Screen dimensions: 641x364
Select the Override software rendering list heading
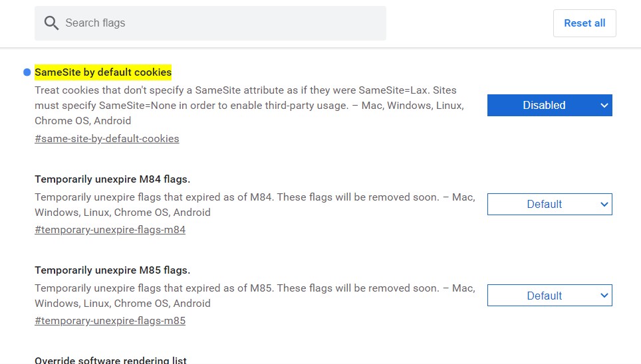coord(110,360)
